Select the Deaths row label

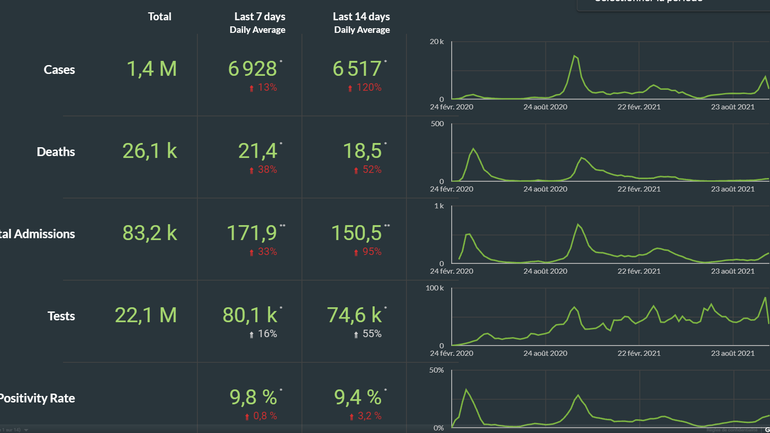click(56, 152)
